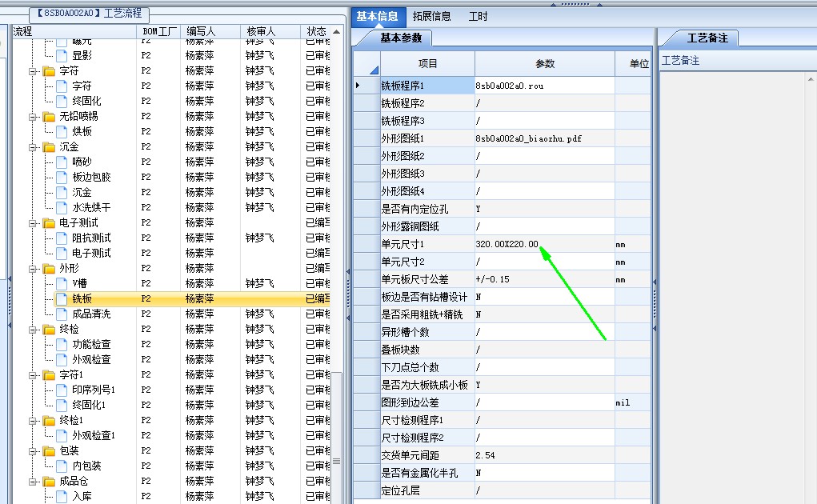Click the 流程 column header
The image size is (817, 504).
[x=74, y=32]
